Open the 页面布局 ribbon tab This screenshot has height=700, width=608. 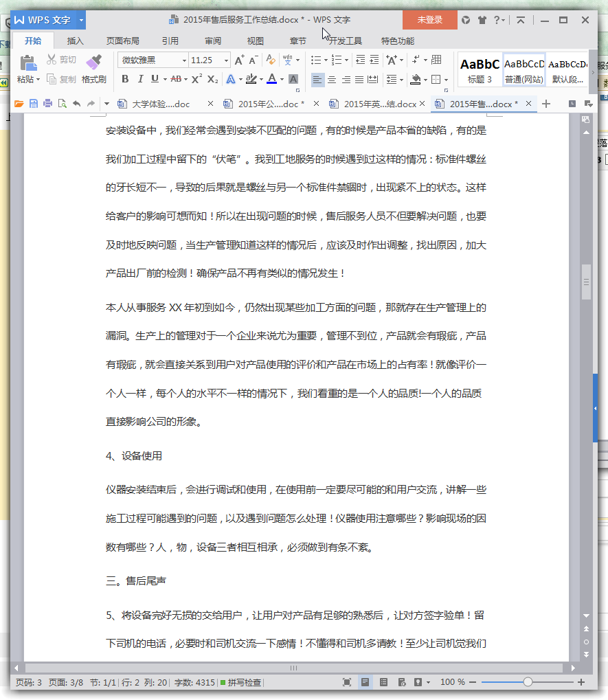[x=123, y=41]
